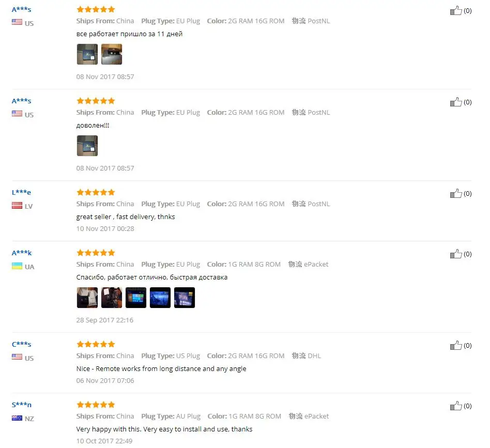Open reviewer name A***k
Screen dimensions: 490x448
click(22, 253)
